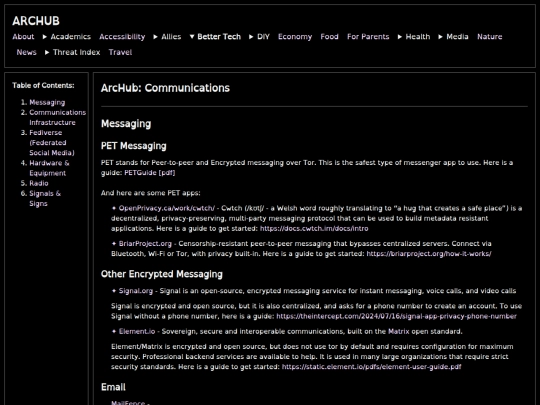Viewport: 540px width, 405px height.
Task: Open the ARCHUB site title link
Action: (x=36, y=21)
